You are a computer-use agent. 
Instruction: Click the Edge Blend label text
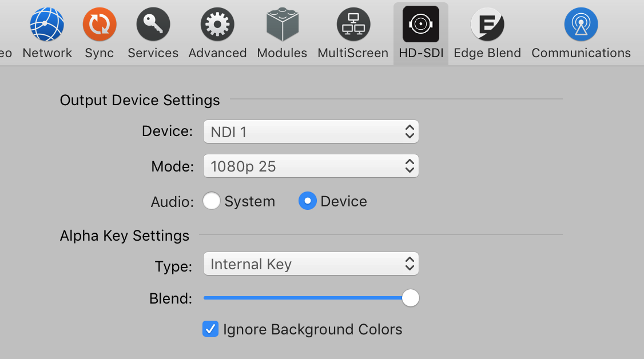coord(487,53)
